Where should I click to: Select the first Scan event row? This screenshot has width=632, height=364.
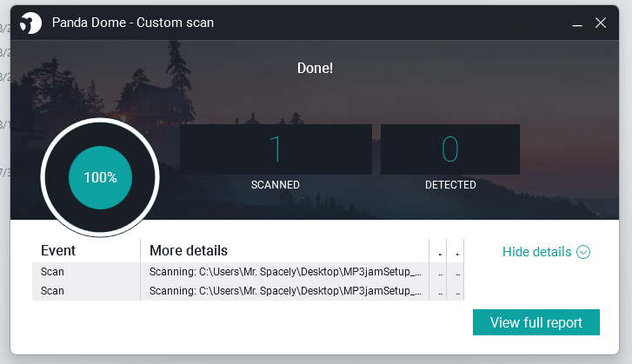[x=248, y=272]
